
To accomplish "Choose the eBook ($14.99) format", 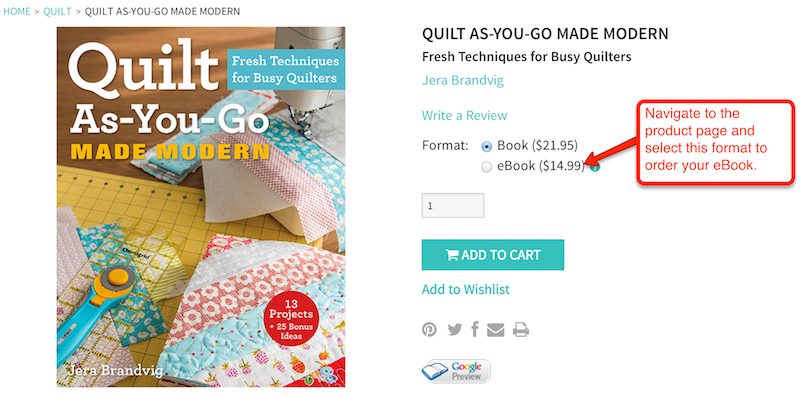I will pos(487,167).
